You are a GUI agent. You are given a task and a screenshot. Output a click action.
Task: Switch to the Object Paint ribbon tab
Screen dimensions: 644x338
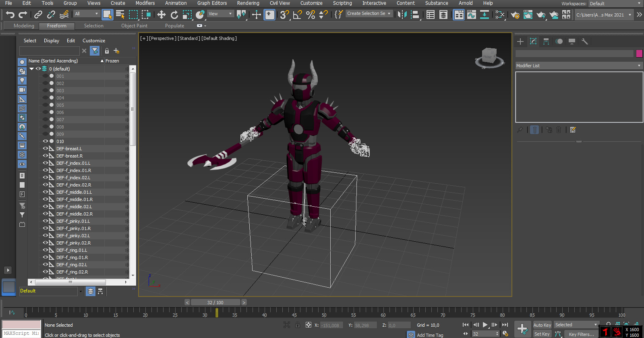[x=134, y=26]
